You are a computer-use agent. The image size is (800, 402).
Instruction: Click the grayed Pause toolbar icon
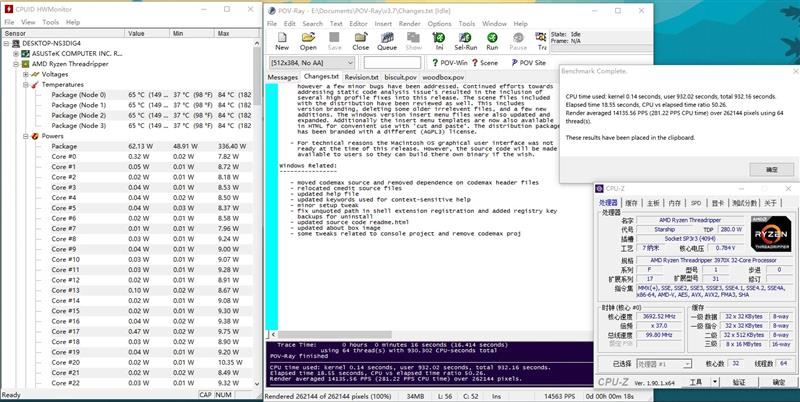click(x=518, y=38)
